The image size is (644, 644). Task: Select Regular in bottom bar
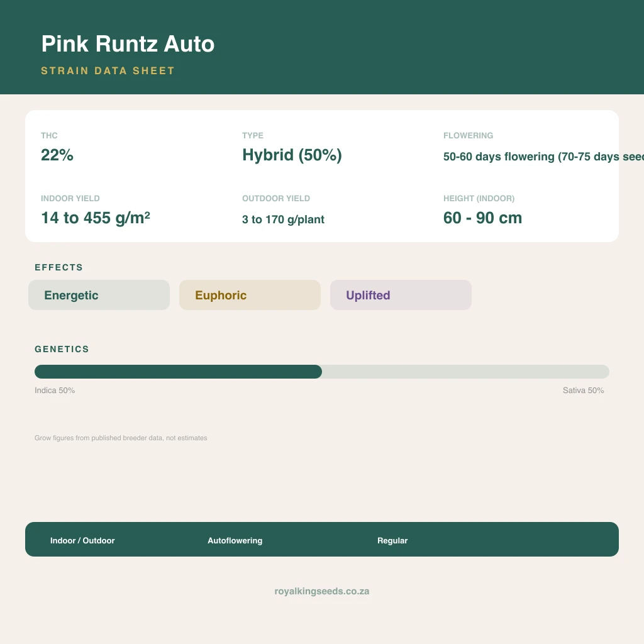[392, 540]
